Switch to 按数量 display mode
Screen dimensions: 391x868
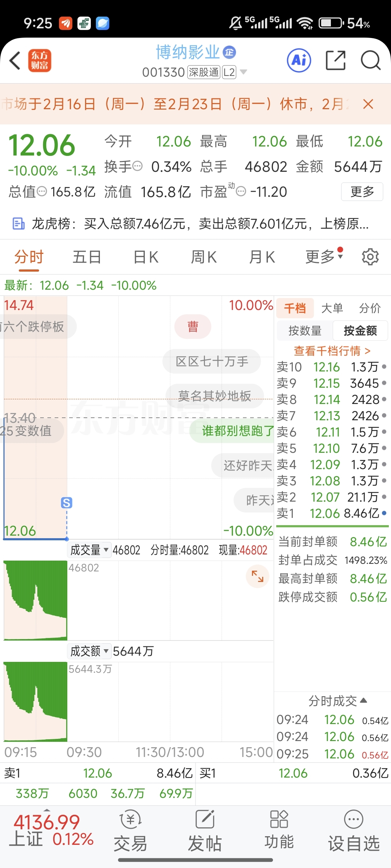coord(305,331)
